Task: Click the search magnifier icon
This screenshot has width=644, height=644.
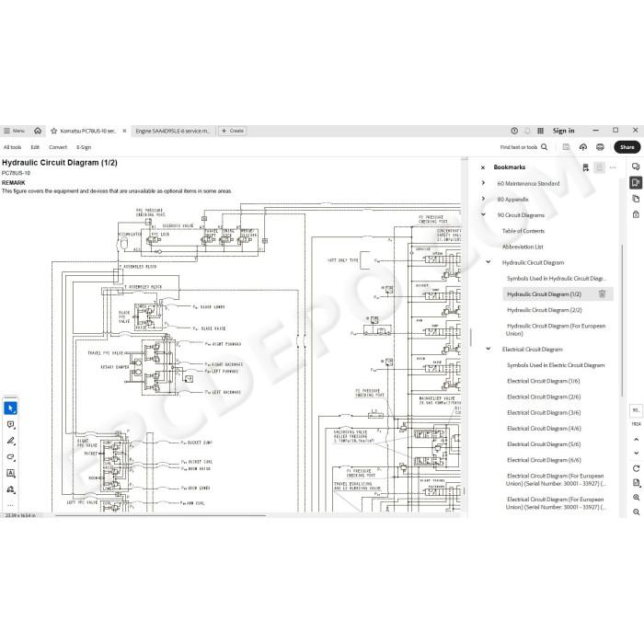Action: pyautogui.click(x=545, y=146)
